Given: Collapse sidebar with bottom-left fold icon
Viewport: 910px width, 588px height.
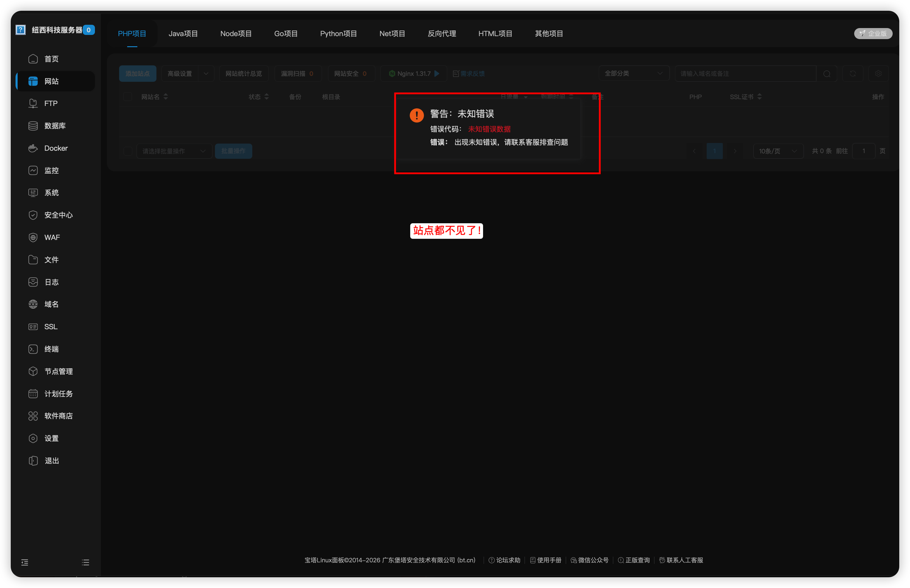Looking at the screenshot, I should 25,562.
